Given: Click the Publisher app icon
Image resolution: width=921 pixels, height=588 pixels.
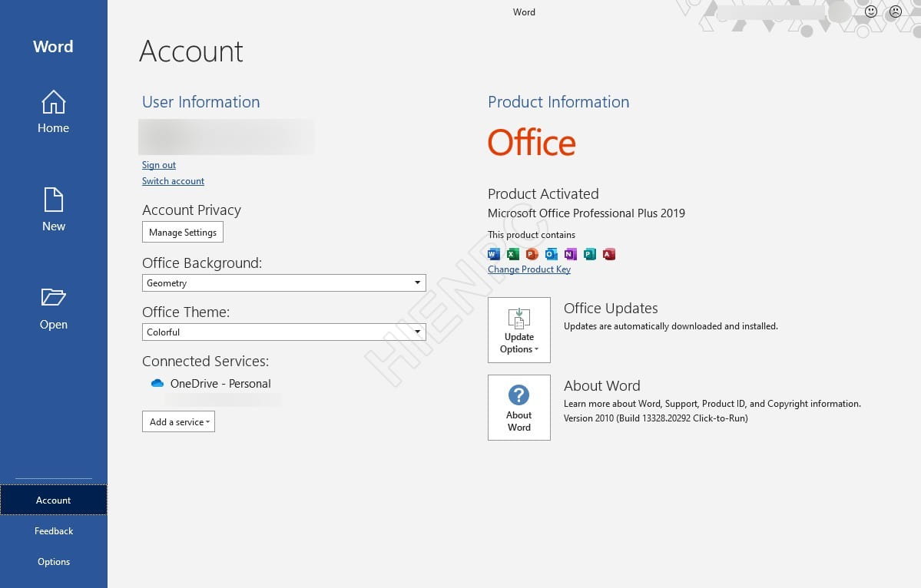Looking at the screenshot, I should [590, 254].
